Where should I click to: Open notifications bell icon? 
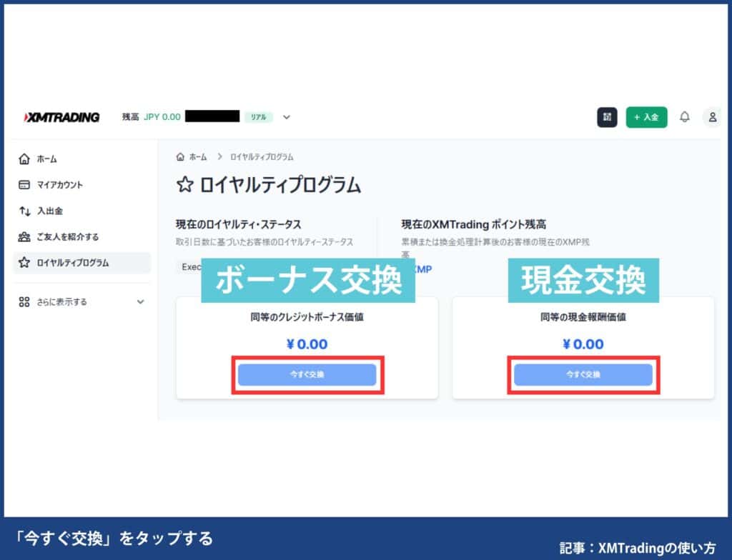tap(684, 116)
